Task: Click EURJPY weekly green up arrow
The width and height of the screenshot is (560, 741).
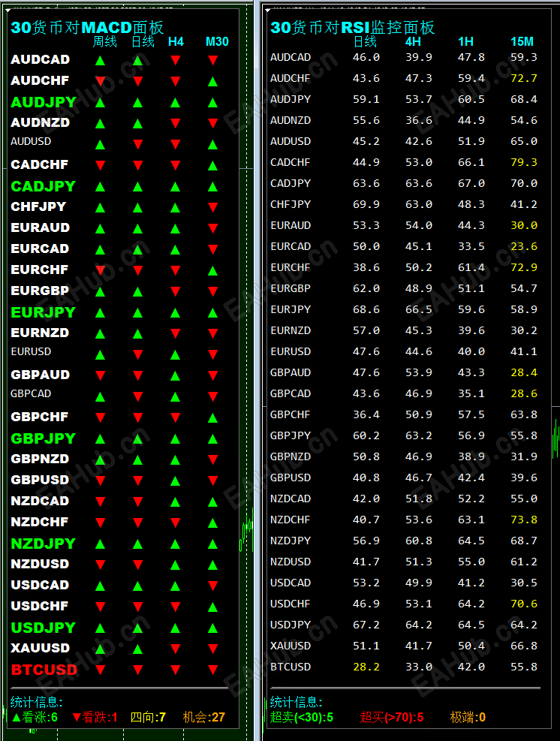Action: pyautogui.click(x=100, y=313)
